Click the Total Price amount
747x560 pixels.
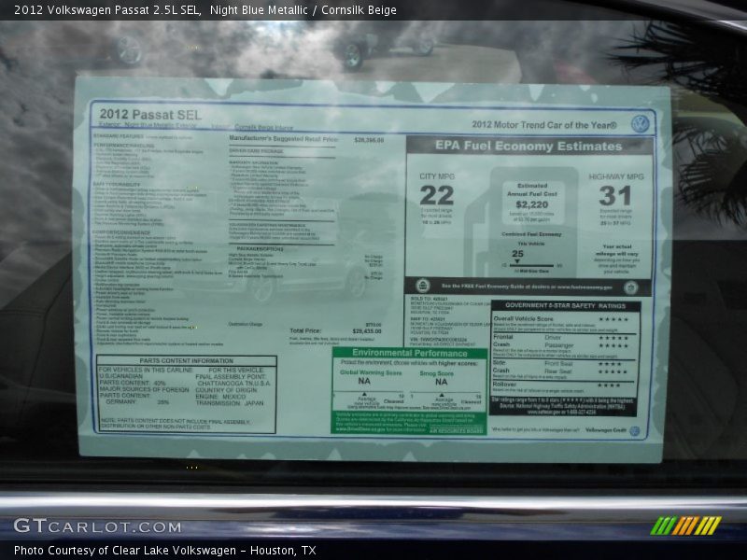367,330
